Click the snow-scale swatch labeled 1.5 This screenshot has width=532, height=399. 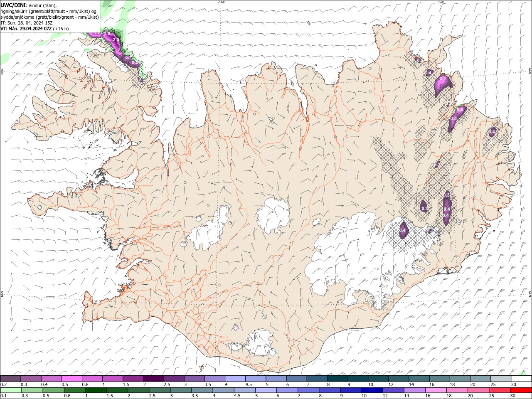[133, 379]
